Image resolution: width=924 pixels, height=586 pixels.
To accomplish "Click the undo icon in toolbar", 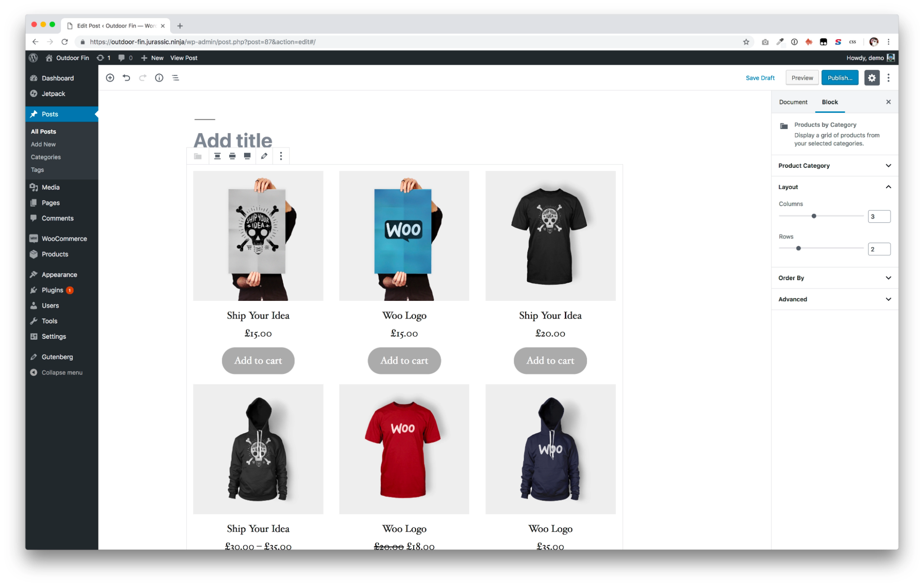I will [x=127, y=78].
